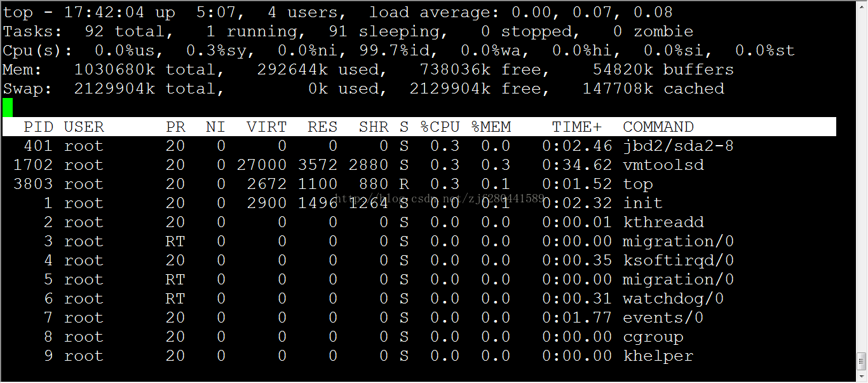Click the TIME+ value 0:01.52
The height and width of the screenshot is (383, 868).
pyautogui.click(x=577, y=184)
